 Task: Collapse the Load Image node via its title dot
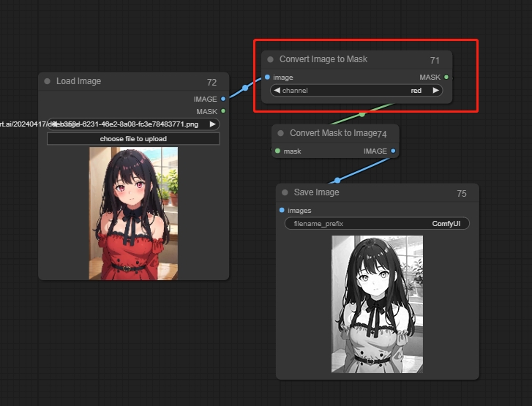click(x=48, y=81)
